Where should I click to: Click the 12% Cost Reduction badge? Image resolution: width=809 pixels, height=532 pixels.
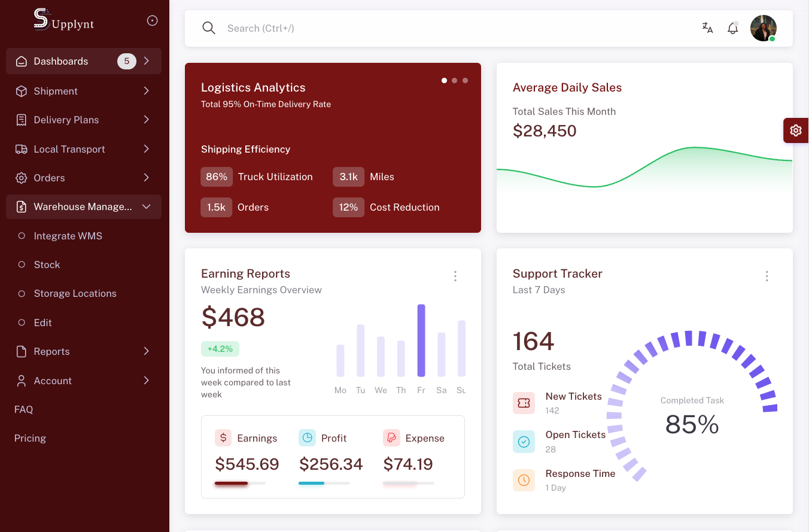coord(349,207)
